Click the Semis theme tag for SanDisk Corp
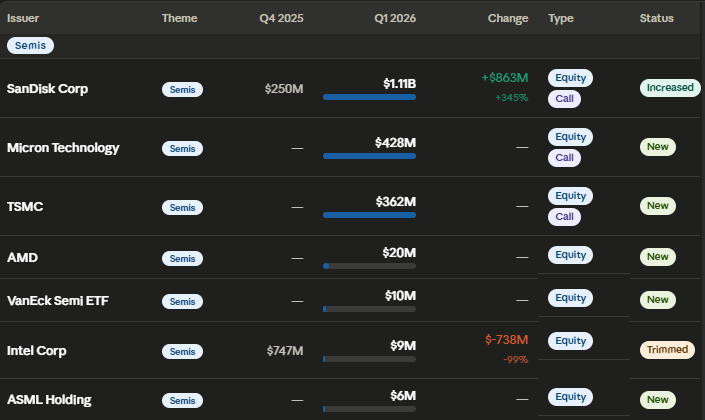 pyautogui.click(x=182, y=89)
